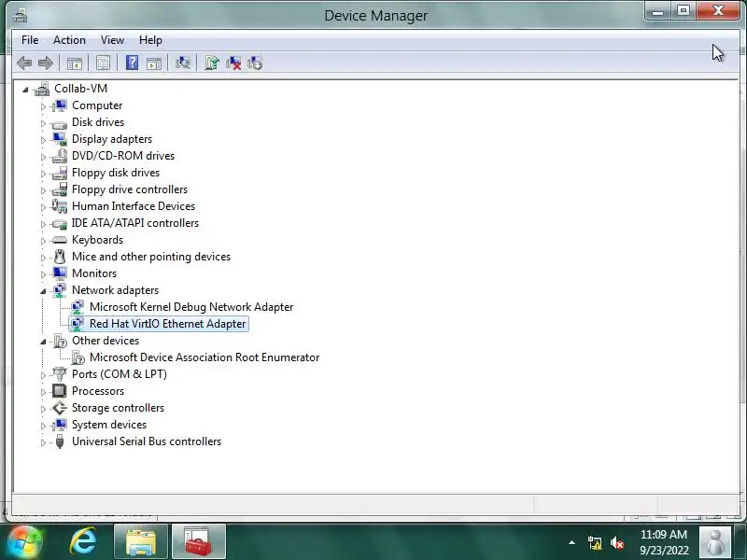
Task: Click the Universal Serial Bus controllers icon
Action: pos(60,441)
